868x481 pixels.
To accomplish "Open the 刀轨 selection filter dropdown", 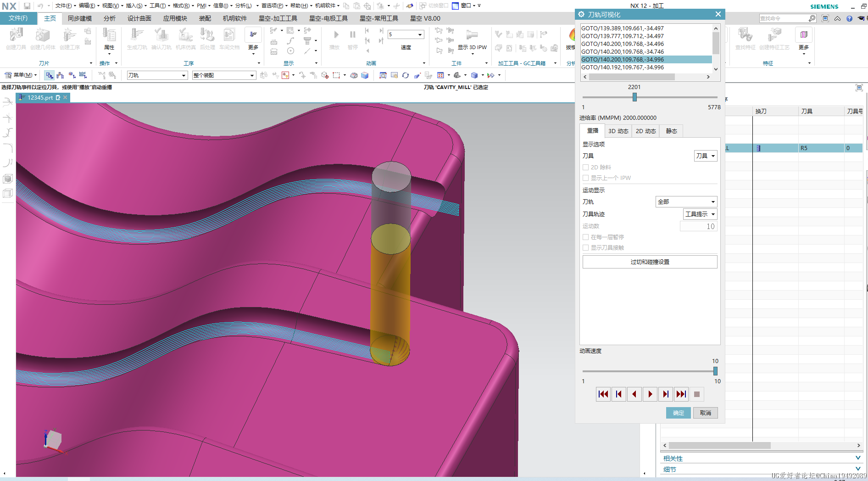I will (x=157, y=75).
